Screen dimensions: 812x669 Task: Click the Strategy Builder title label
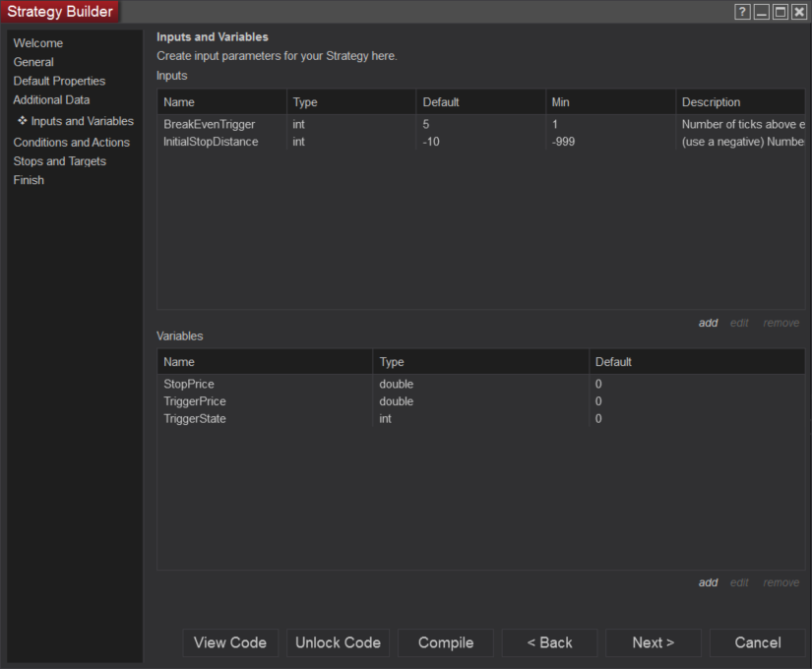click(x=60, y=12)
